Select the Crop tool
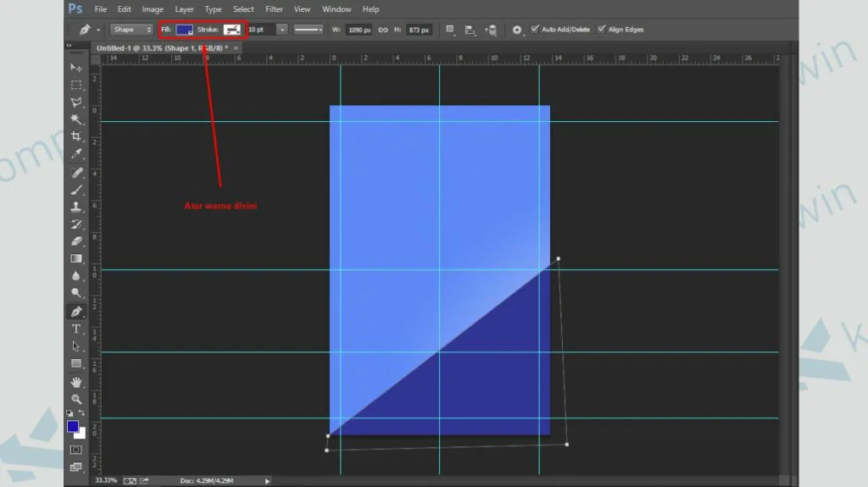The width and height of the screenshot is (868, 487). click(76, 136)
